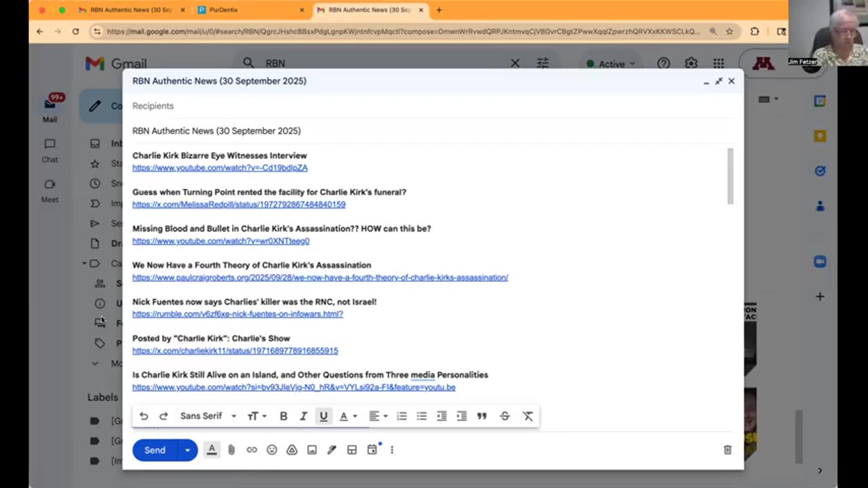The height and width of the screenshot is (488, 868).
Task: Open the charliekirk11 x.com status link
Action: (235, 351)
